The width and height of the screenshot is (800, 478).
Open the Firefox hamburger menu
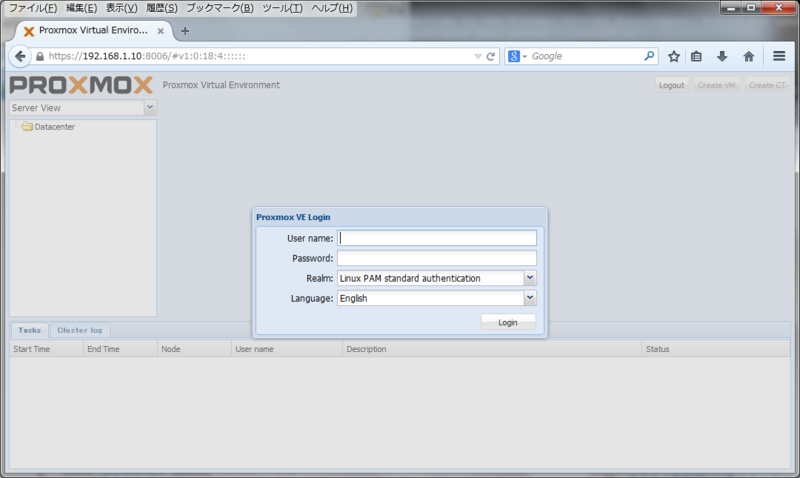coord(779,56)
